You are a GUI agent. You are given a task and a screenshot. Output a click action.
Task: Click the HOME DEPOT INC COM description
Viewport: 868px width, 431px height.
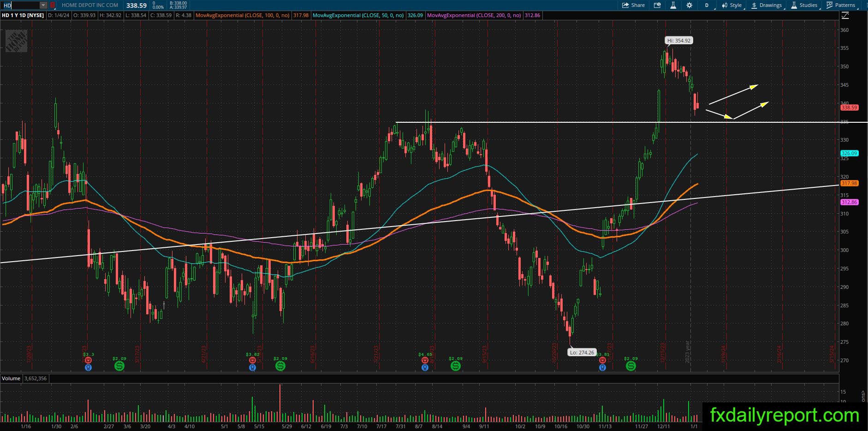click(90, 6)
